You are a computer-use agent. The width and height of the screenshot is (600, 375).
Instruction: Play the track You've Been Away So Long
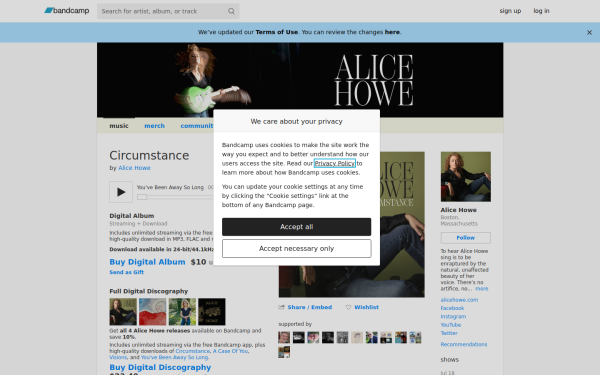pyautogui.click(x=121, y=192)
